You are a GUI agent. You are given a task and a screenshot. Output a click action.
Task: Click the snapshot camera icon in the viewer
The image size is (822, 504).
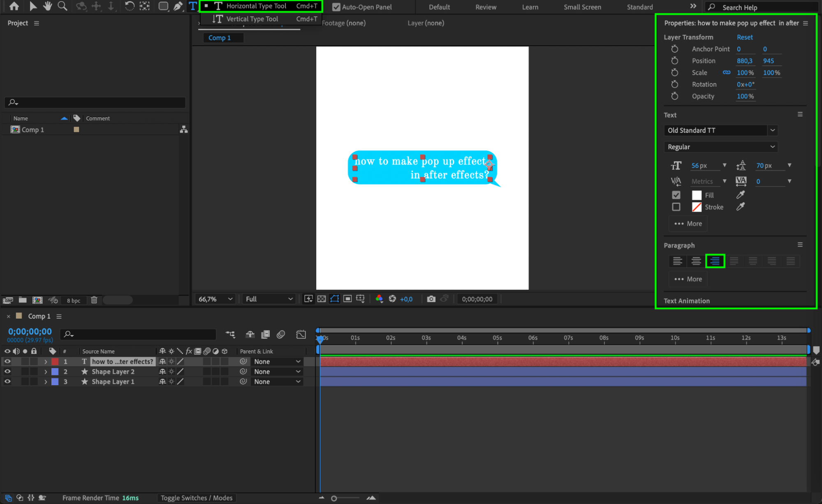coord(431,299)
